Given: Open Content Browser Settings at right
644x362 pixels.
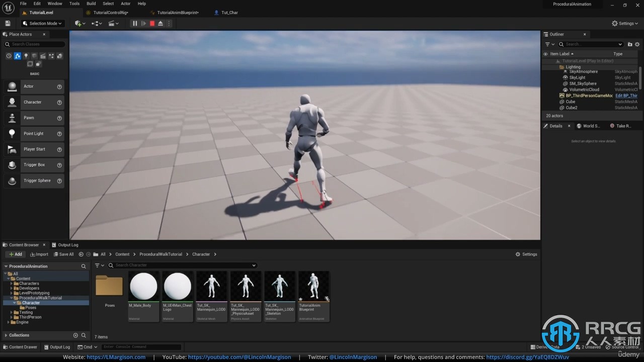Looking at the screenshot, I should tap(526, 254).
